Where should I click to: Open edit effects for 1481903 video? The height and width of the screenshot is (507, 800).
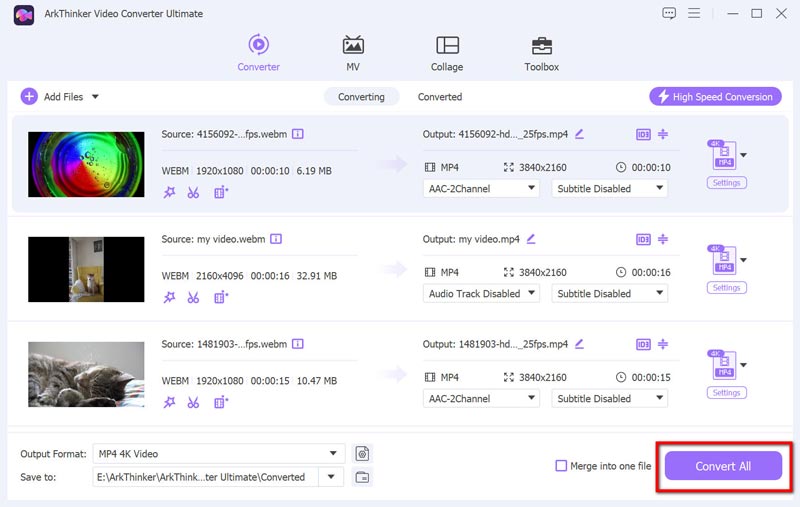coord(221,402)
